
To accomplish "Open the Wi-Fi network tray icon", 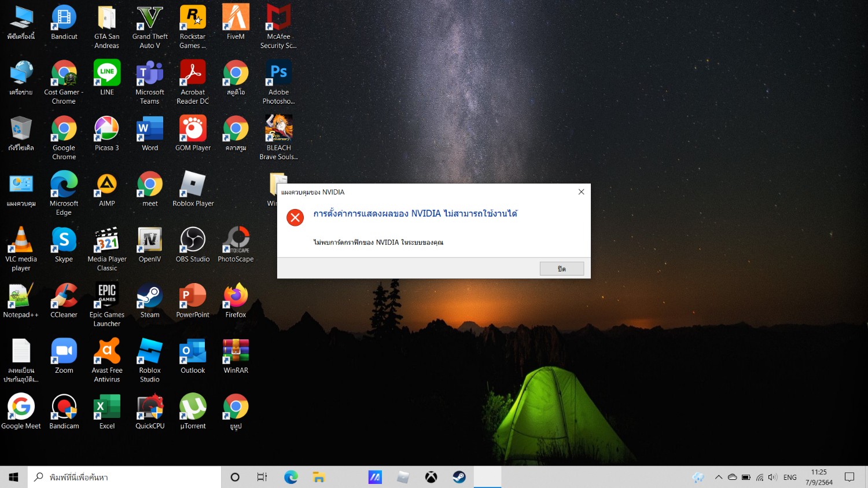I will click(x=759, y=477).
